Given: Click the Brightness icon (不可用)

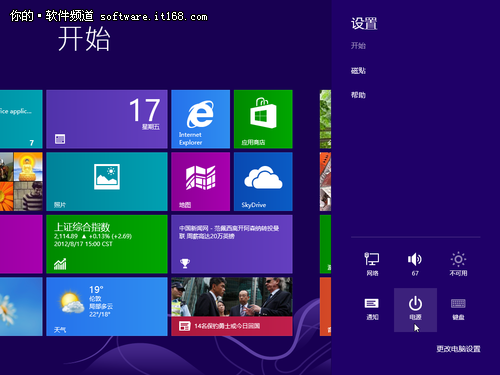Looking at the screenshot, I should pos(458,264).
